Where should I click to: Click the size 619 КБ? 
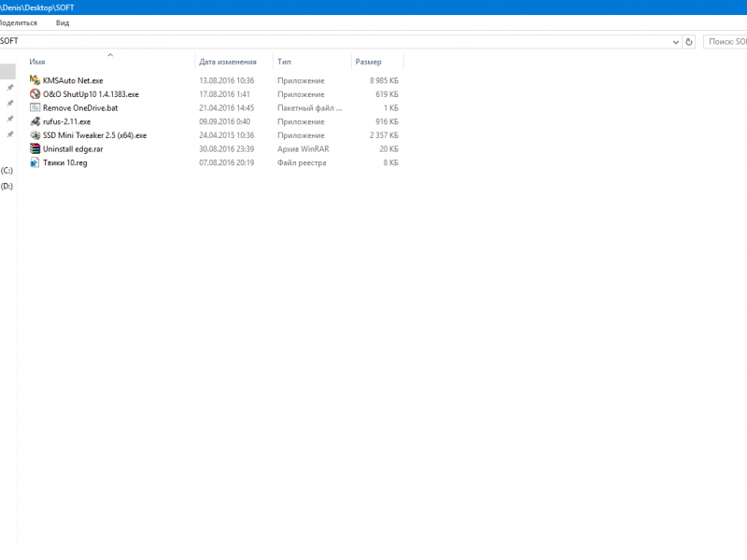(x=387, y=94)
